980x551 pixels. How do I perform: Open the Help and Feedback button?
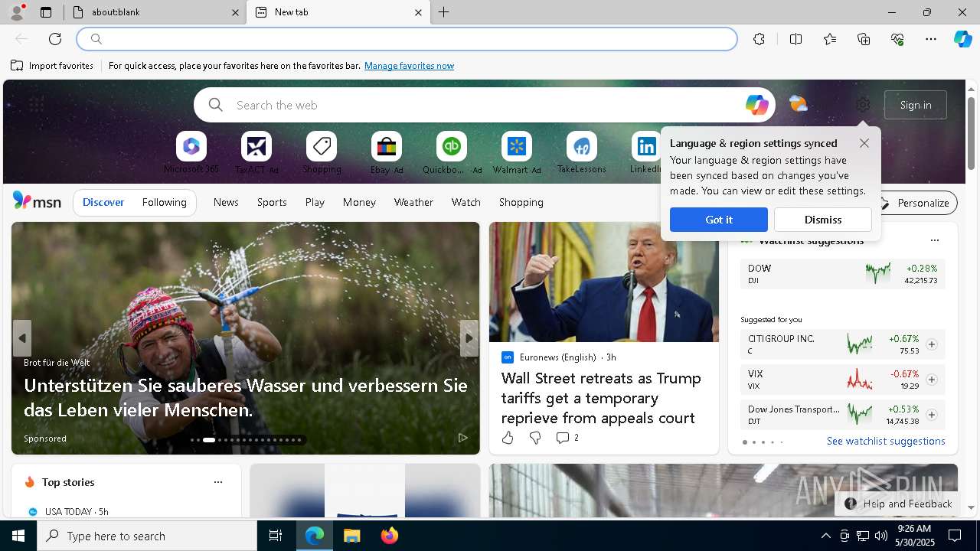(x=898, y=504)
